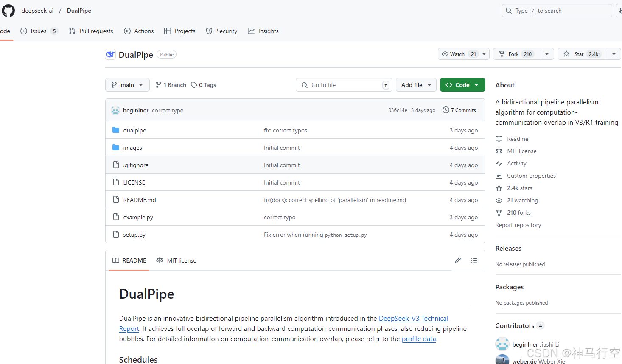Click the fork icon next to 210 forks
The width and height of the screenshot is (622, 364).
coord(499,213)
